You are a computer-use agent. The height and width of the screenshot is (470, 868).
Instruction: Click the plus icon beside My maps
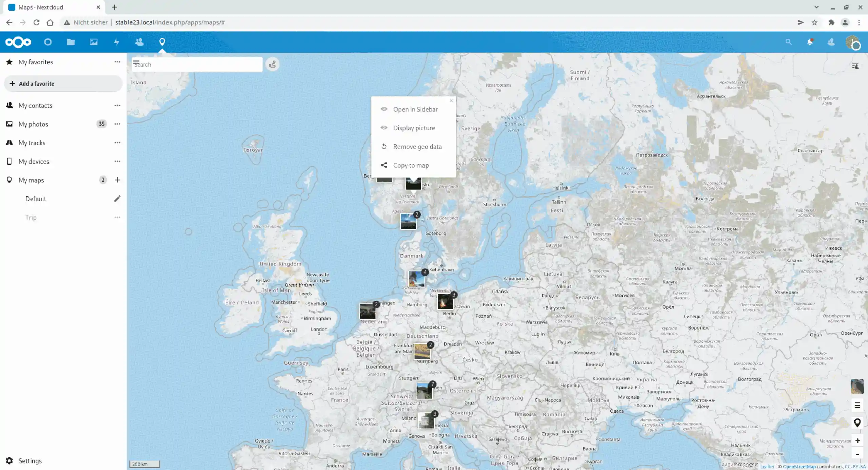pos(117,180)
